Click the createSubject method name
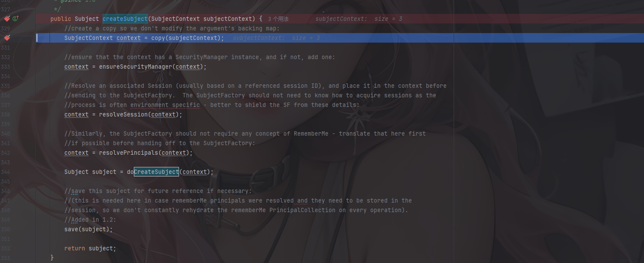Image resolution: width=644 pixels, height=263 pixels. point(125,19)
